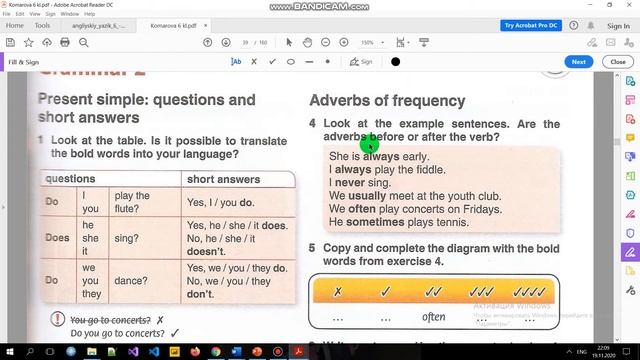The image size is (640, 360).
Task: Open the Windows Start menu
Action: pos(9,351)
